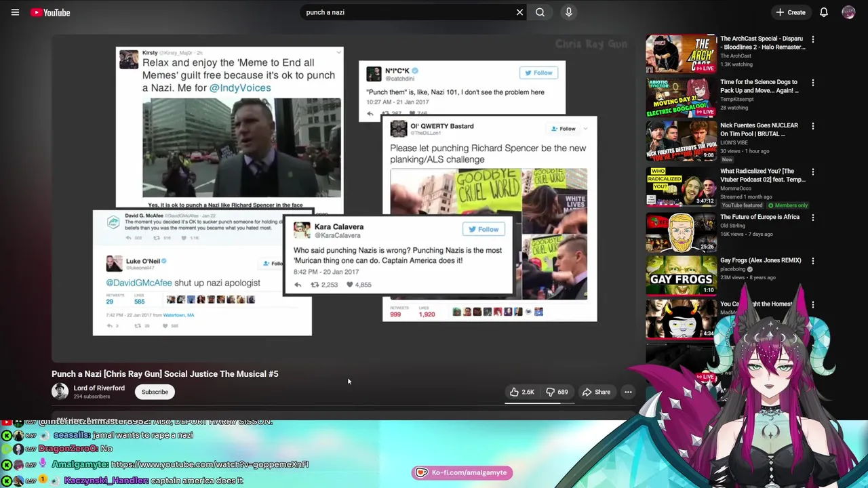
Task: Open 'Time for the Science Dogs' thumbnail
Action: [681, 98]
